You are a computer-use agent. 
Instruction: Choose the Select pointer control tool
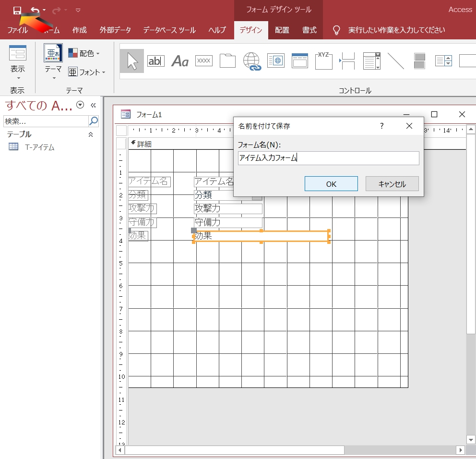(132, 61)
